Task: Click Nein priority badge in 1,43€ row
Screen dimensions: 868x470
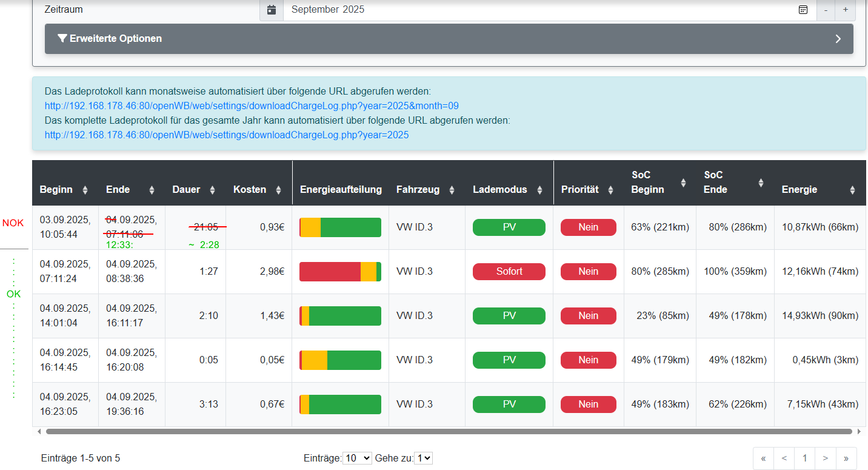Action: 589,315
